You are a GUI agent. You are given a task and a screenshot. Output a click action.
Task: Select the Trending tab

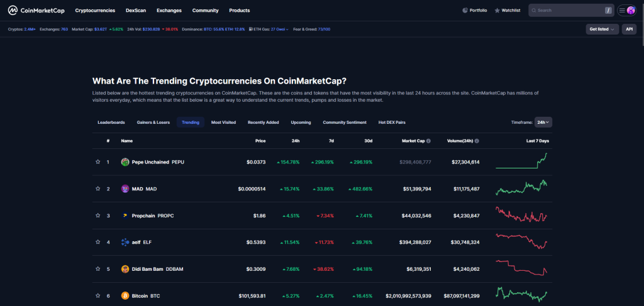click(191, 123)
